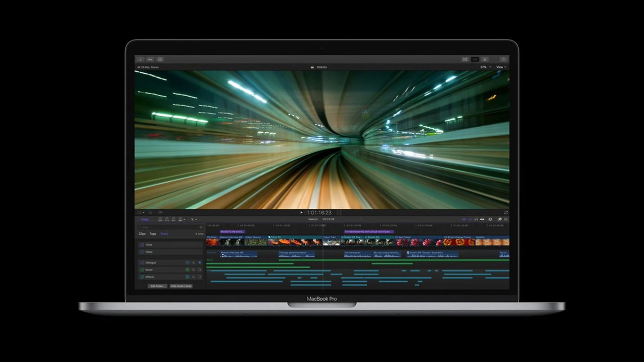Image resolution: width=644 pixels, height=362 pixels.
Task: Uncheck the Video role checkbox
Action: [x=142, y=252]
